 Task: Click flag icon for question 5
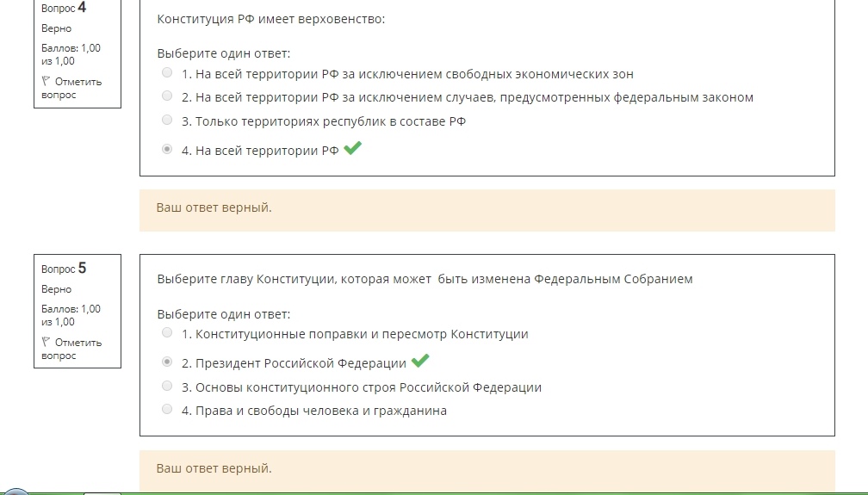click(46, 342)
